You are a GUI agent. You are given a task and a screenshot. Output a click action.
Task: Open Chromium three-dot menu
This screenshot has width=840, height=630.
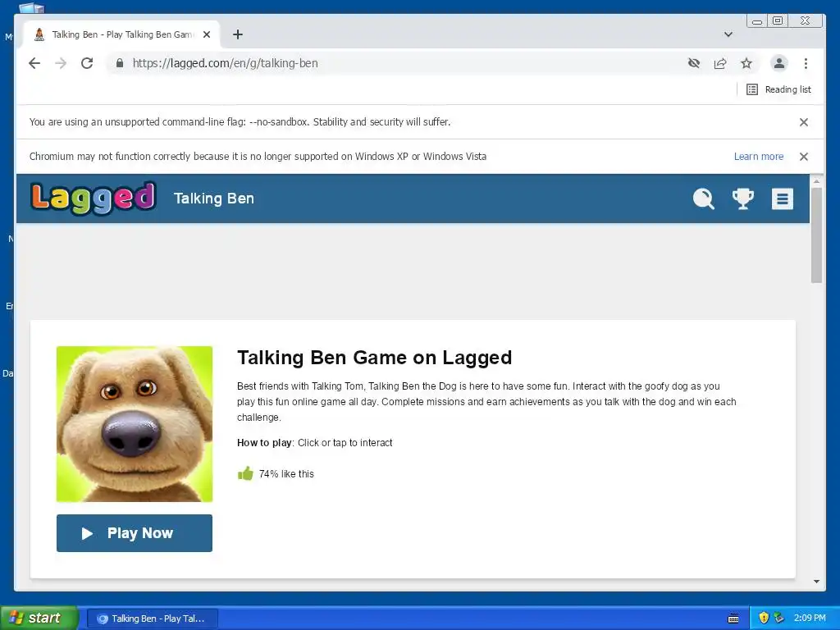806,63
